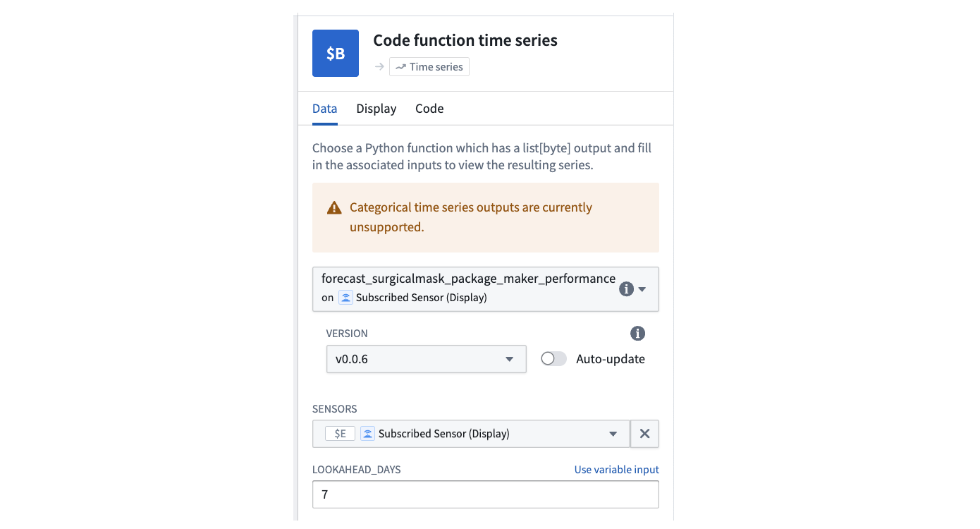Click the Use variable input link

(616, 470)
